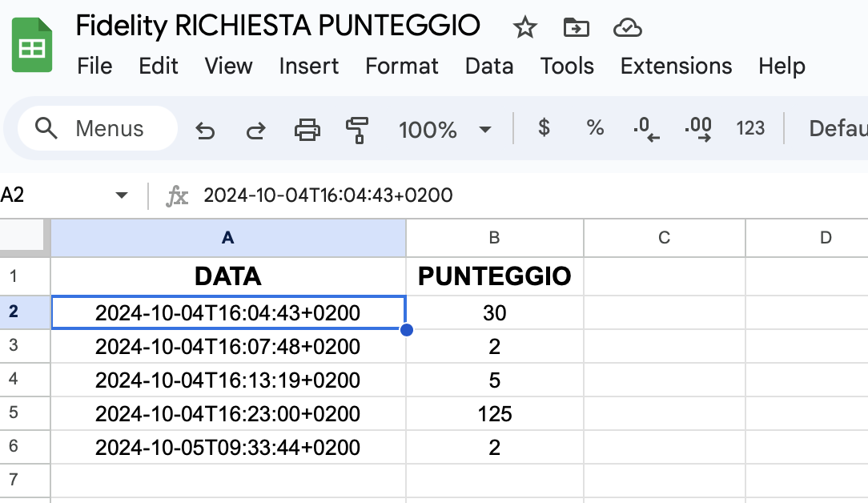The width and height of the screenshot is (868, 503).
Task: Select row 7 header
Action: click(x=25, y=481)
